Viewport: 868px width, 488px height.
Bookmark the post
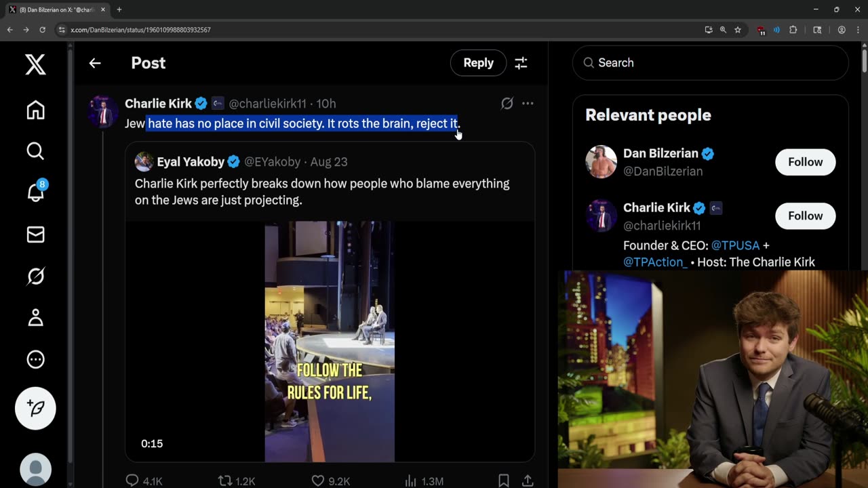pos(503,481)
